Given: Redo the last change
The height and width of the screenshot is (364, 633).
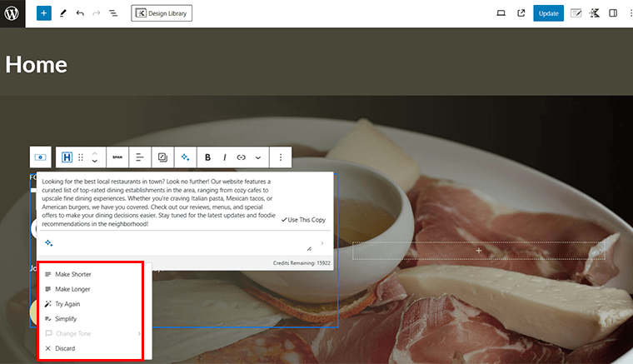Looking at the screenshot, I should 97,13.
